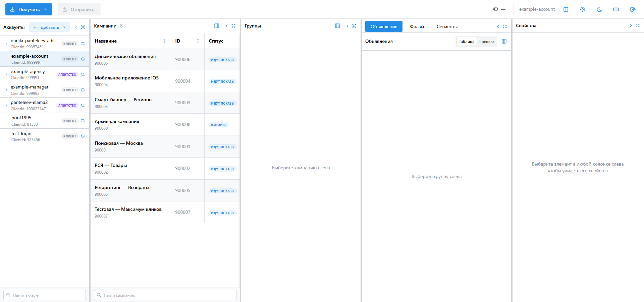Screen dimensions: 644x302
Task: Click the battery-shaped indicator in the top bar
Action: pyautogui.click(x=496, y=9)
